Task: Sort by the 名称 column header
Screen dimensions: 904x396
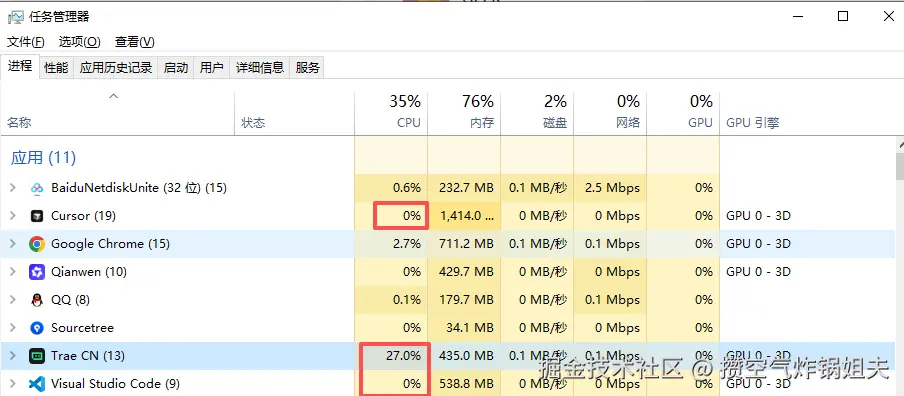Action: (118, 114)
